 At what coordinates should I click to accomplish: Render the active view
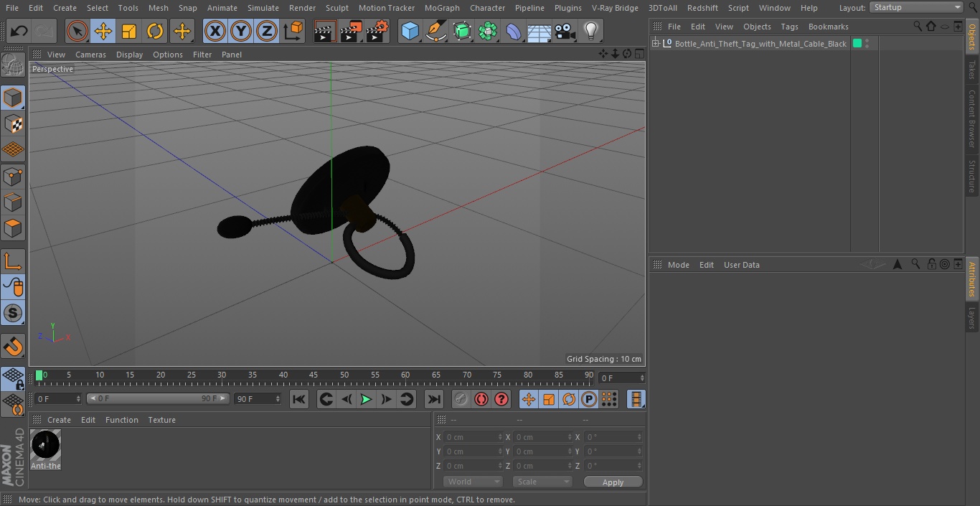pyautogui.click(x=325, y=31)
